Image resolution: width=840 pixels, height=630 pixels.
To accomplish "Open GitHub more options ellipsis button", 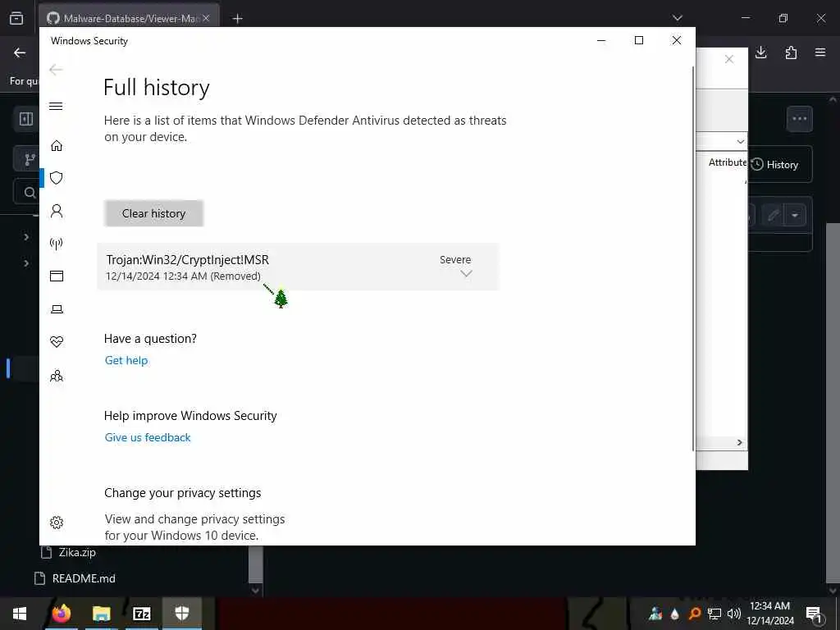I will [799, 119].
